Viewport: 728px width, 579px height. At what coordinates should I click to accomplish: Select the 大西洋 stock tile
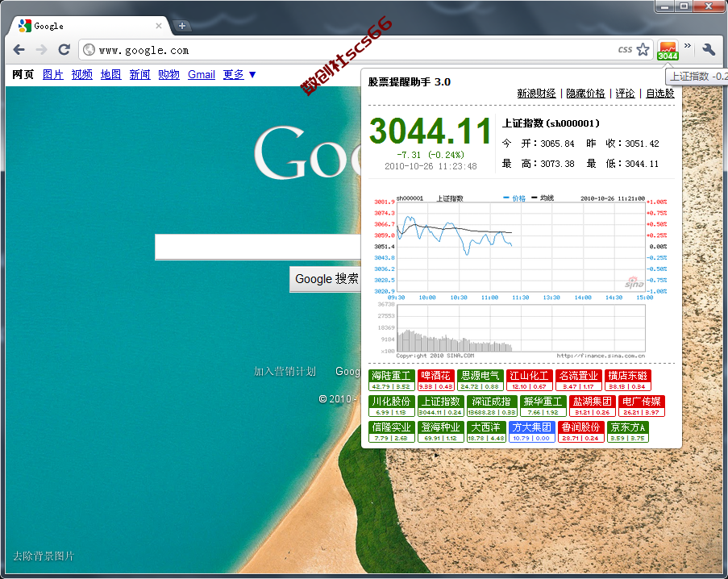[x=486, y=431]
